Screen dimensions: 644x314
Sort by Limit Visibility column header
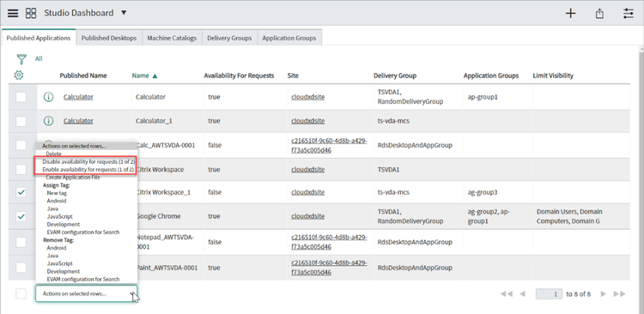click(553, 75)
